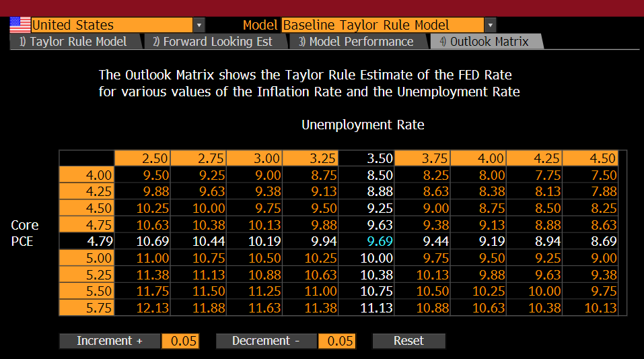Select the 3.25 unemployment rate header
This screenshot has width=644, height=359.
pos(310,158)
